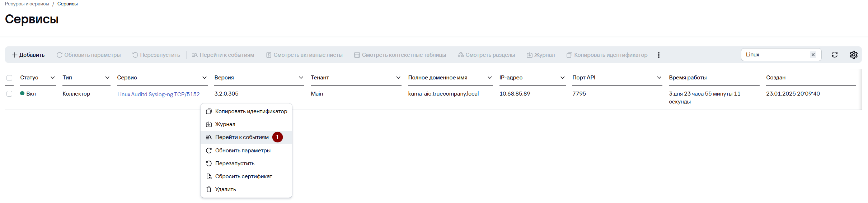Clear the Linux search filter

click(x=813, y=55)
